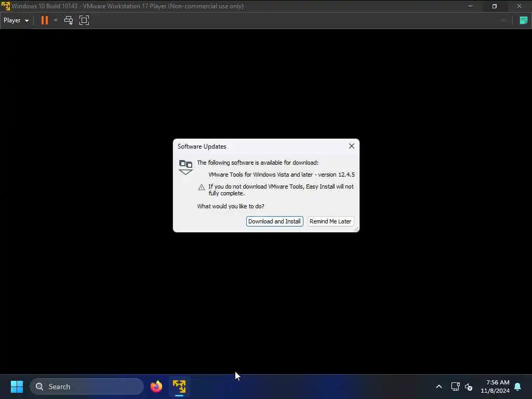The image size is (532, 399).
Task: Click the muted volume tray icon
Action: [x=469, y=387]
